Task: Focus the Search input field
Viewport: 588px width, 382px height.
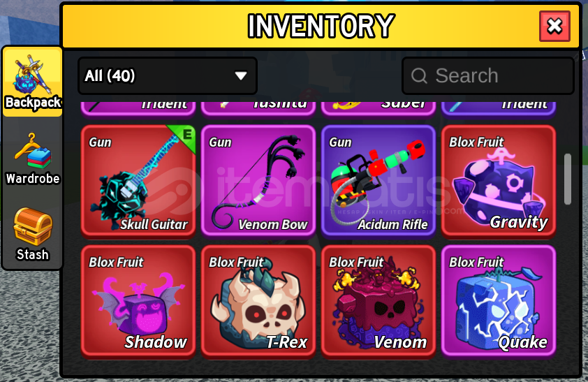Action: click(488, 75)
